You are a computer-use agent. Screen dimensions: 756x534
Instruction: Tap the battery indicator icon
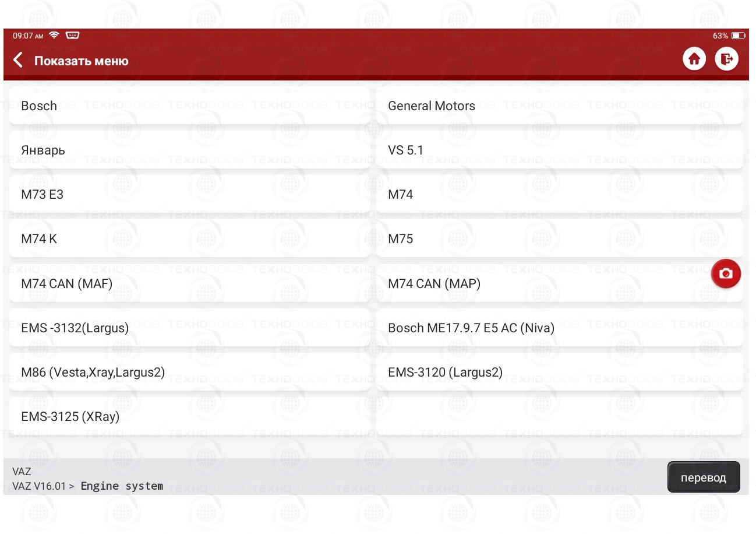pyautogui.click(x=738, y=36)
